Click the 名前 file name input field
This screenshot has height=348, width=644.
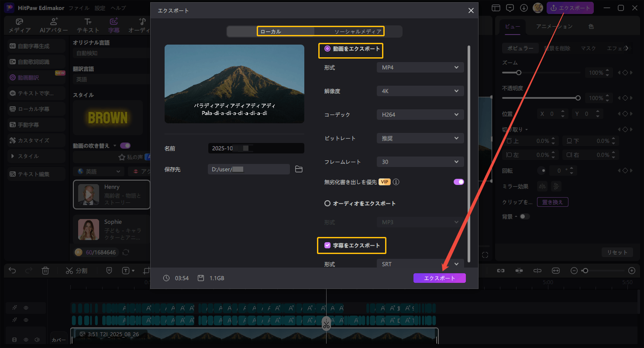[256, 148]
